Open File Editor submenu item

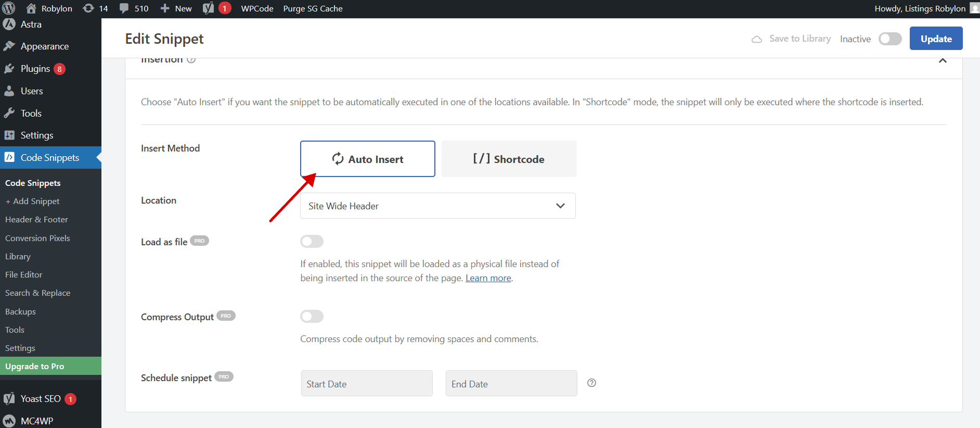point(23,274)
